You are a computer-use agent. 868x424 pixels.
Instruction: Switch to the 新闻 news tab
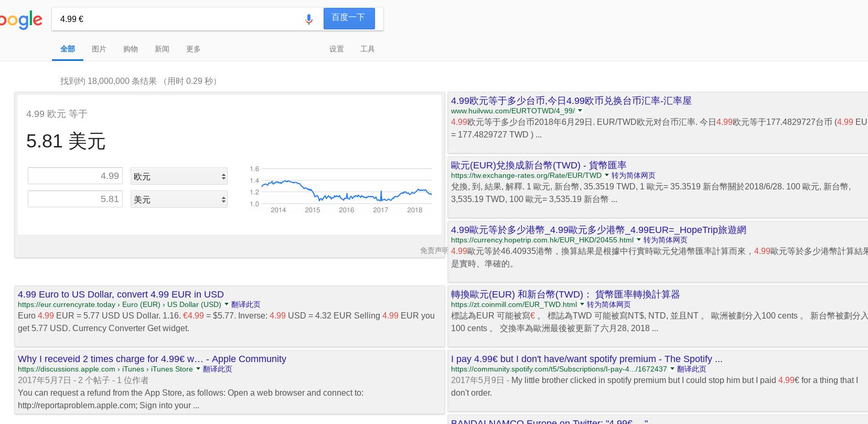click(x=162, y=49)
